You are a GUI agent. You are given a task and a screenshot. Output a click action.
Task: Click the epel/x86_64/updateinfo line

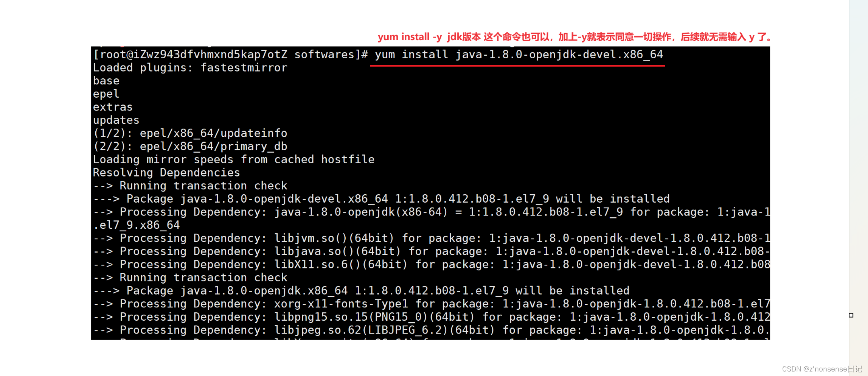[190, 133]
